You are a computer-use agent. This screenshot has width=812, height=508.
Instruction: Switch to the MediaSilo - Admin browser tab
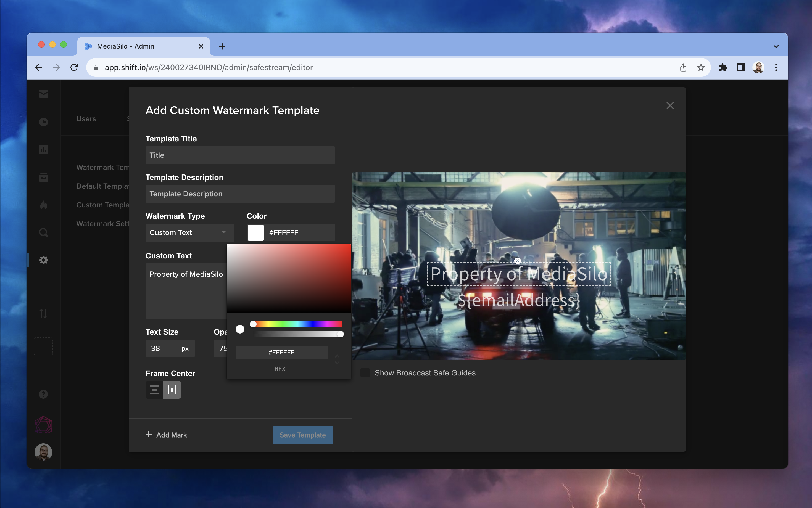[x=144, y=46]
